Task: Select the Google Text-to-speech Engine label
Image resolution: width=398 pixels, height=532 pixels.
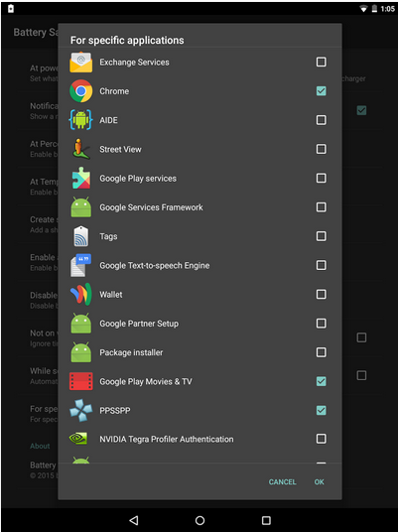Action: tap(155, 265)
